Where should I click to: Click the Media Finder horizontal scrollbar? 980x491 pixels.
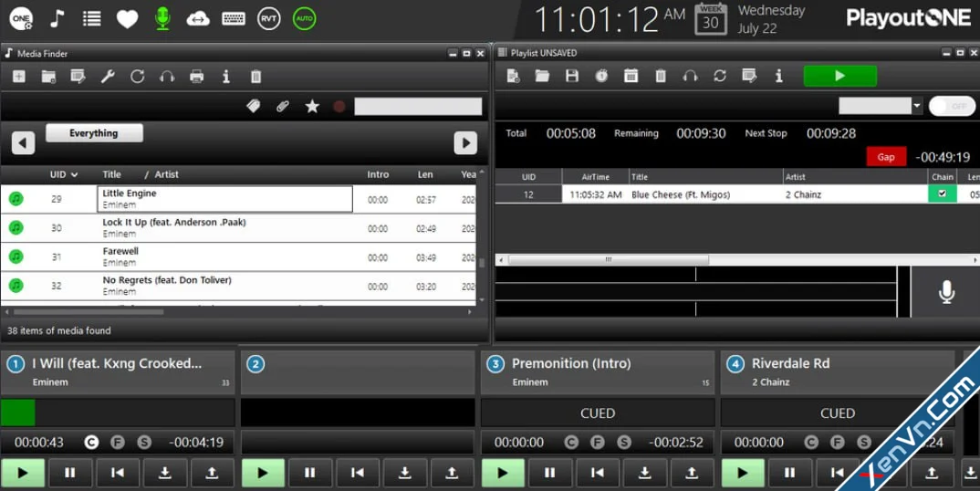pos(89,311)
